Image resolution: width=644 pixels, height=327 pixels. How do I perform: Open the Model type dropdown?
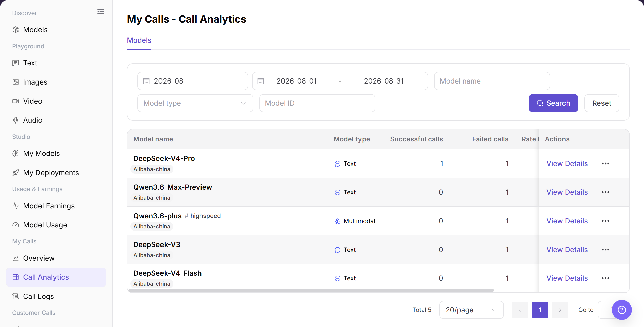click(195, 103)
